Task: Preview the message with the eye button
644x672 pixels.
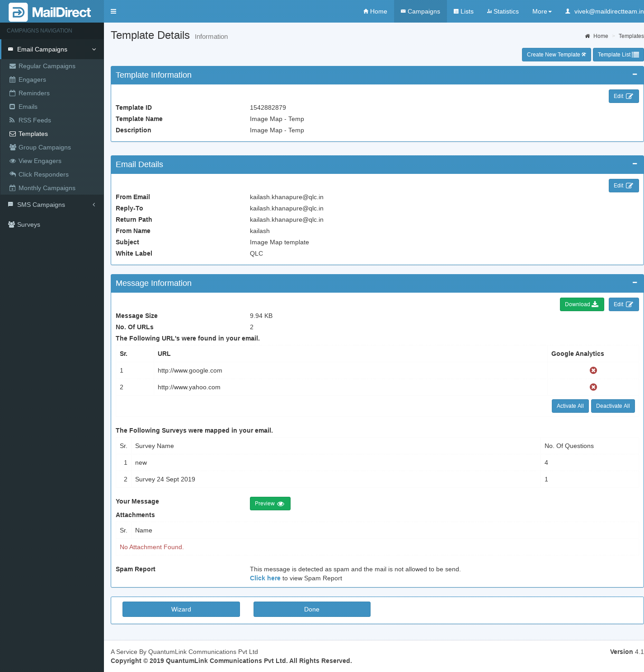Action: (x=270, y=504)
